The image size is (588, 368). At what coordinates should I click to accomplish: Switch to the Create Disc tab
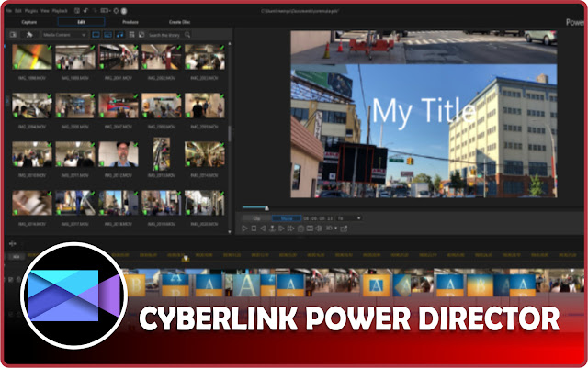click(179, 22)
